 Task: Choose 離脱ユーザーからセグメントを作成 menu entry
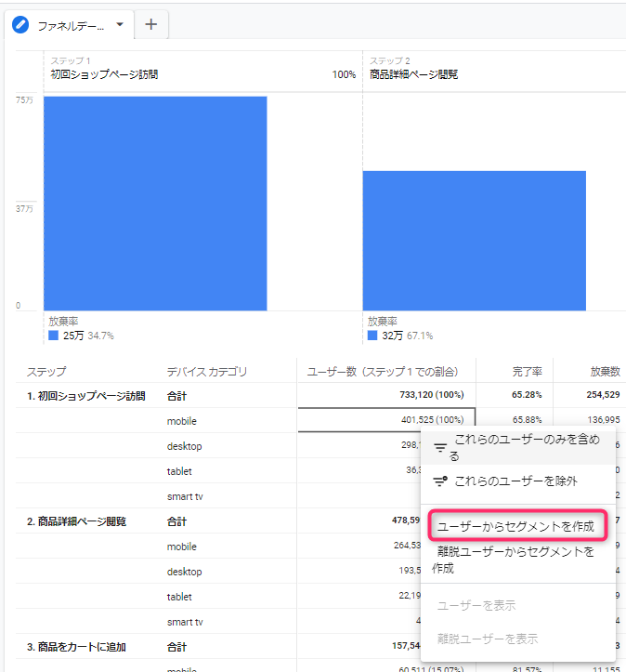[515, 560]
